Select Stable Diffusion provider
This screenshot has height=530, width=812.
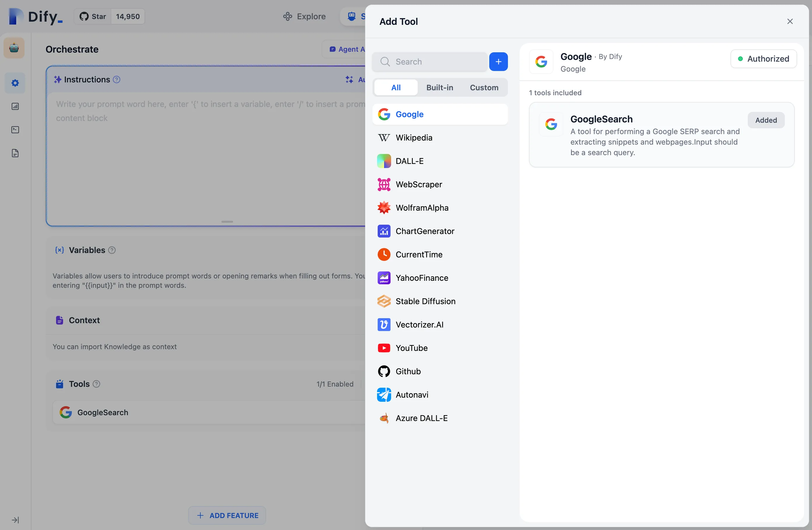click(x=425, y=301)
